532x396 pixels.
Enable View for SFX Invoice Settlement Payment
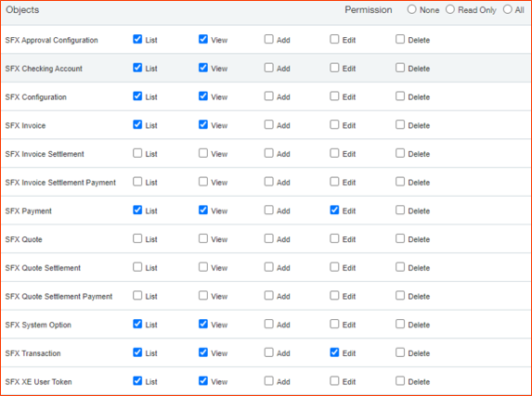click(x=203, y=182)
